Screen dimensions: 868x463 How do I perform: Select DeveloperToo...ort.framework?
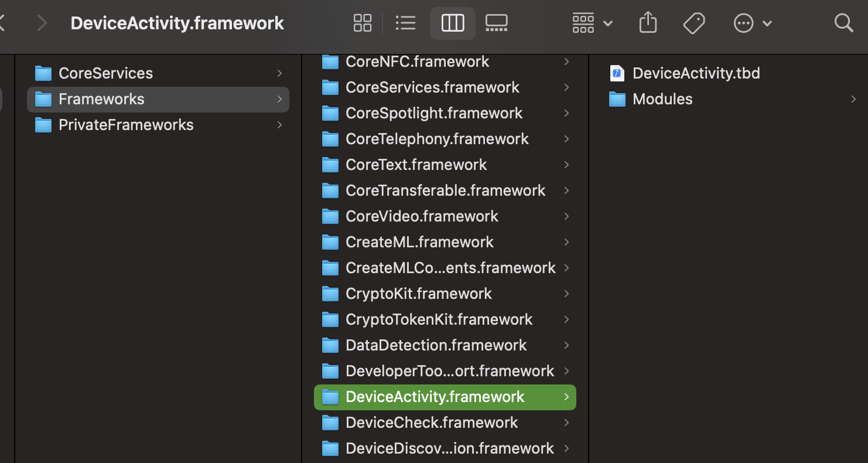coord(445,371)
